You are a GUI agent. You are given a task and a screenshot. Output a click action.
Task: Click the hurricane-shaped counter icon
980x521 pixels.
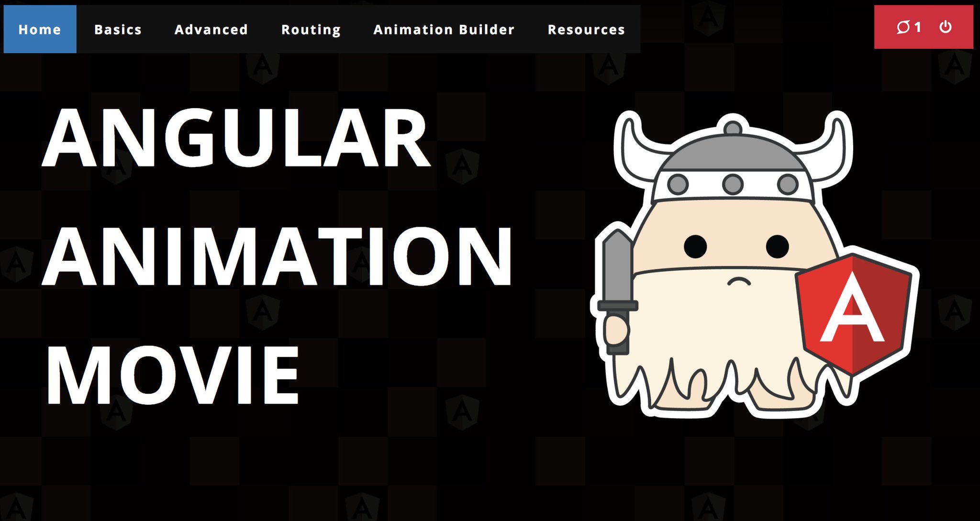(x=902, y=27)
